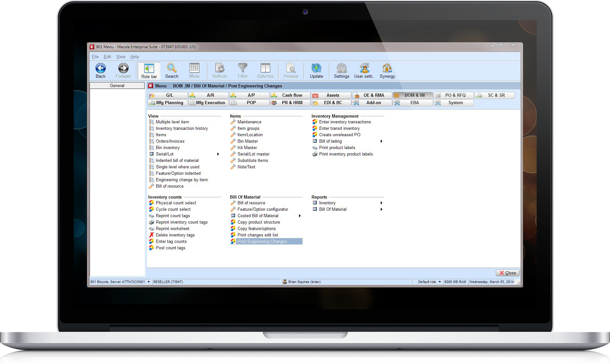Click the Brian Squires user icon in status bar
This screenshot has width=610, height=364.
[x=285, y=282]
